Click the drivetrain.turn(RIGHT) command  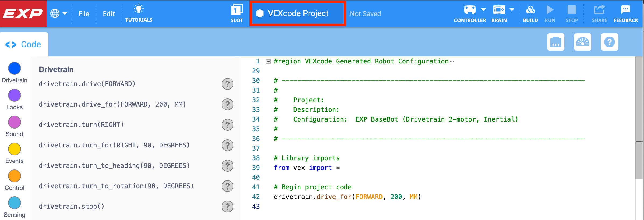pyautogui.click(x=81, y=125)
